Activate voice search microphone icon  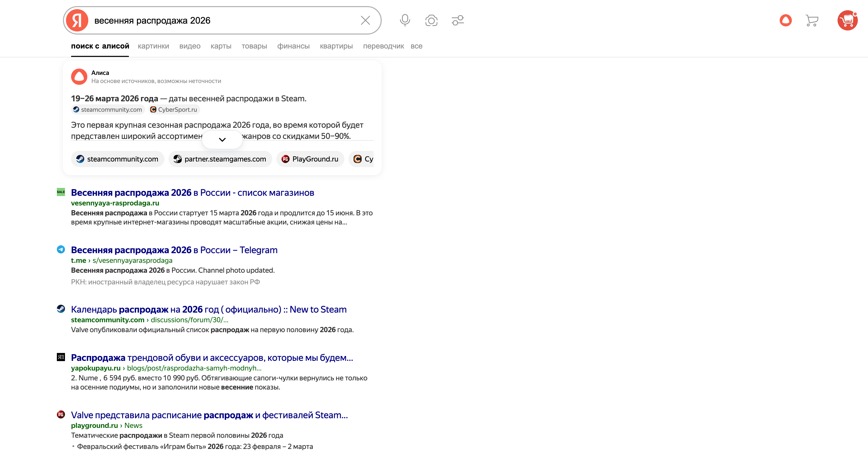point(405,21)
